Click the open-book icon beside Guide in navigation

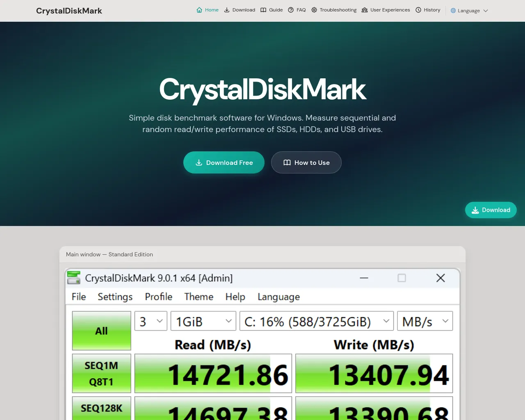pos(263,10)
